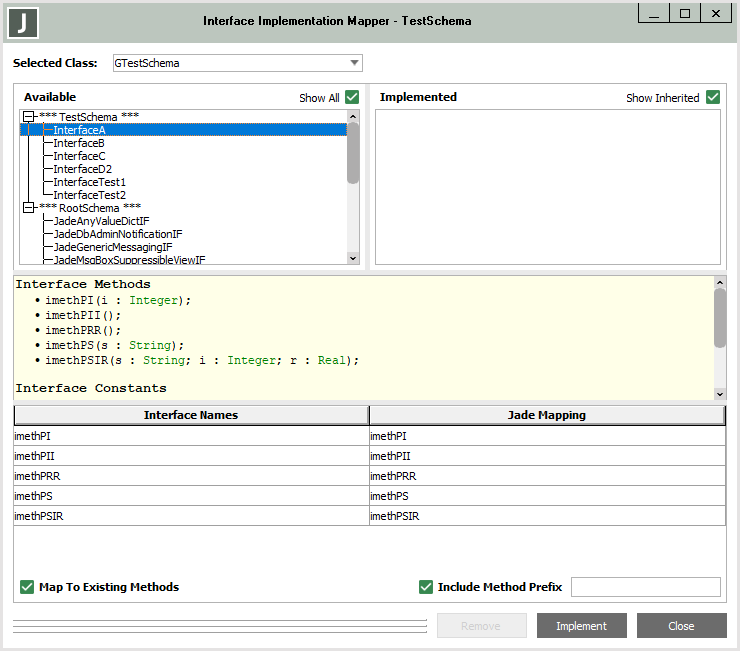
Task: Click Jade Mapping cell for imethPSIR
Action: (547, 516)
